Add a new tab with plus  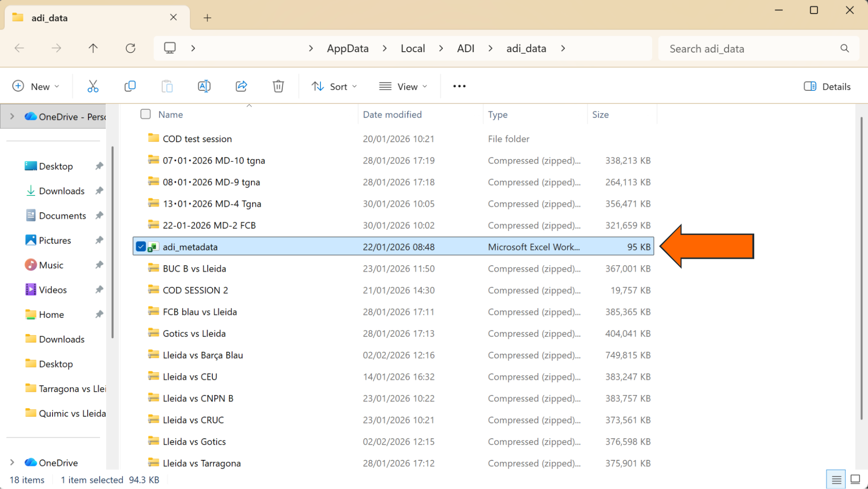coord(208,18)
